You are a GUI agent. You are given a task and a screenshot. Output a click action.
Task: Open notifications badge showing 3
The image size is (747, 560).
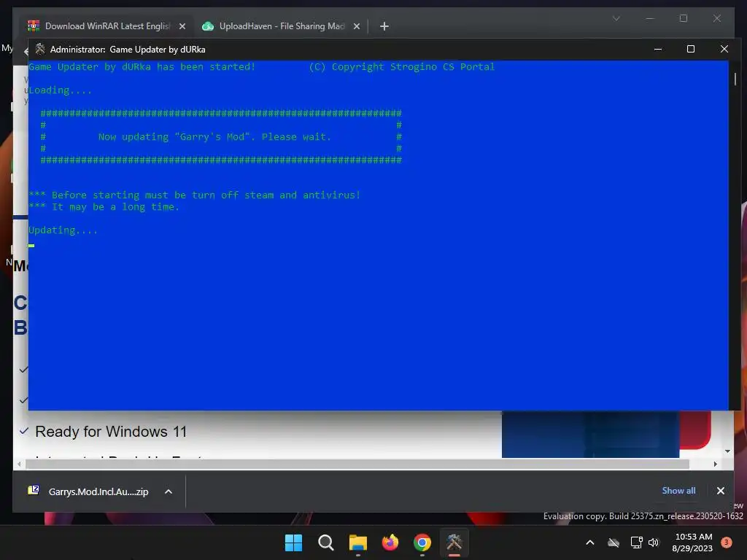point(727,542)
